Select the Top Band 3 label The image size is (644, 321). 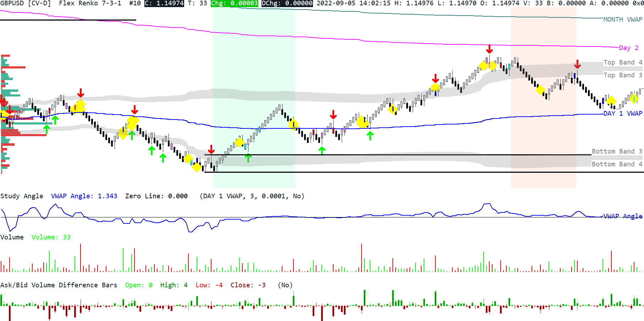[x=623, y=75]
